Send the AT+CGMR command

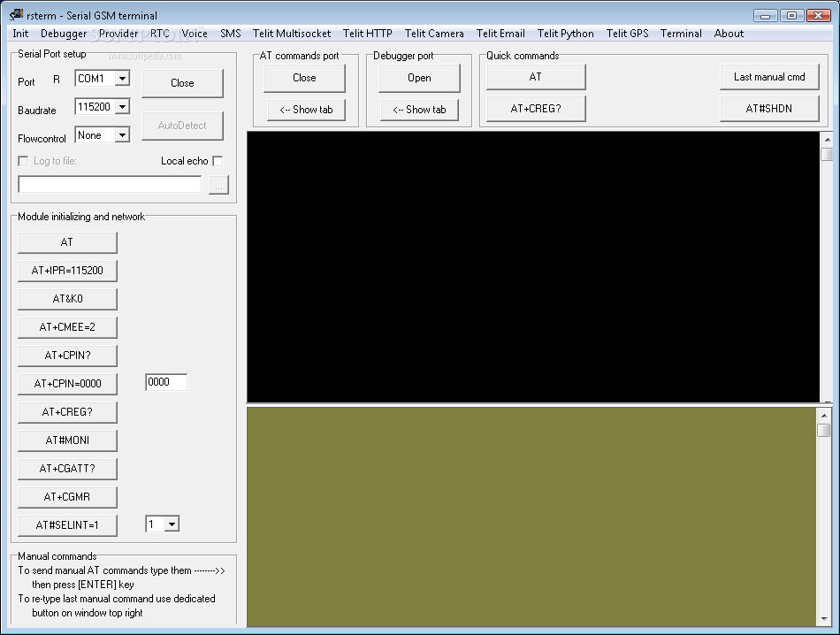(67, 497)
